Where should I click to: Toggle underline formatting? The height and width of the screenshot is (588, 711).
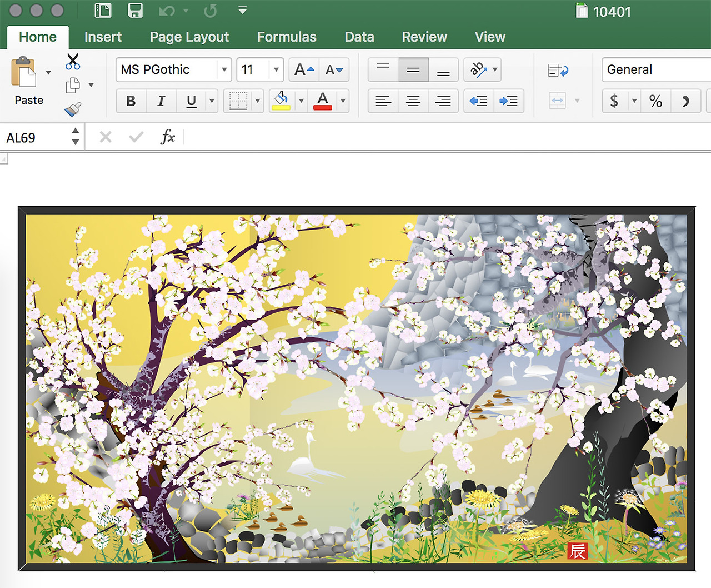tap(191, 101)
